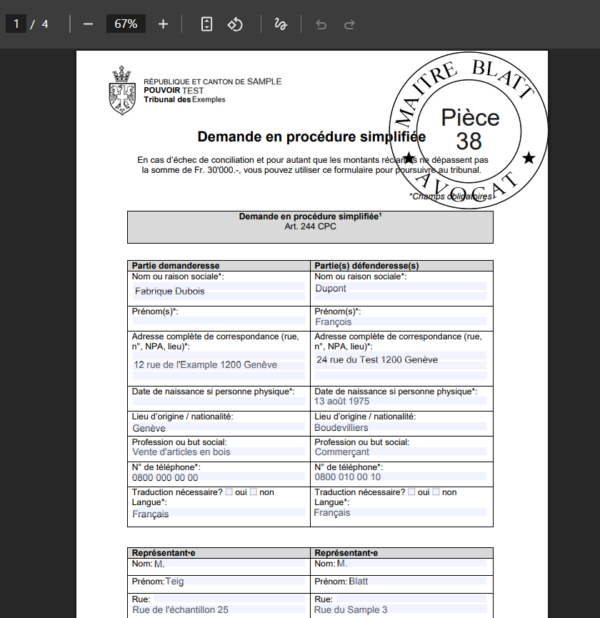Click the 'Rue de l'échantillon 25' field
Viewport: 600px width, 618px height.
pyautogui.click(x=218, y=609)
